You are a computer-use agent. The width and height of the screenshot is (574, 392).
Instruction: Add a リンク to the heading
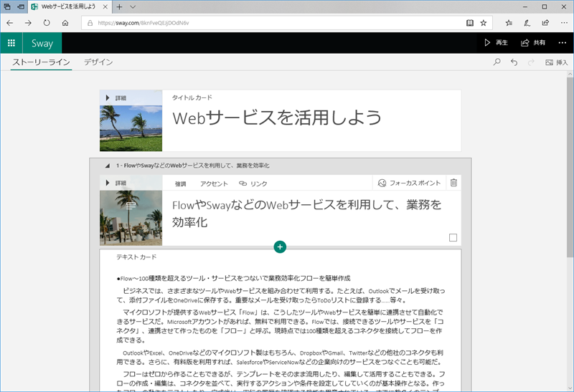pyautogui.click(x=253, y=183)
